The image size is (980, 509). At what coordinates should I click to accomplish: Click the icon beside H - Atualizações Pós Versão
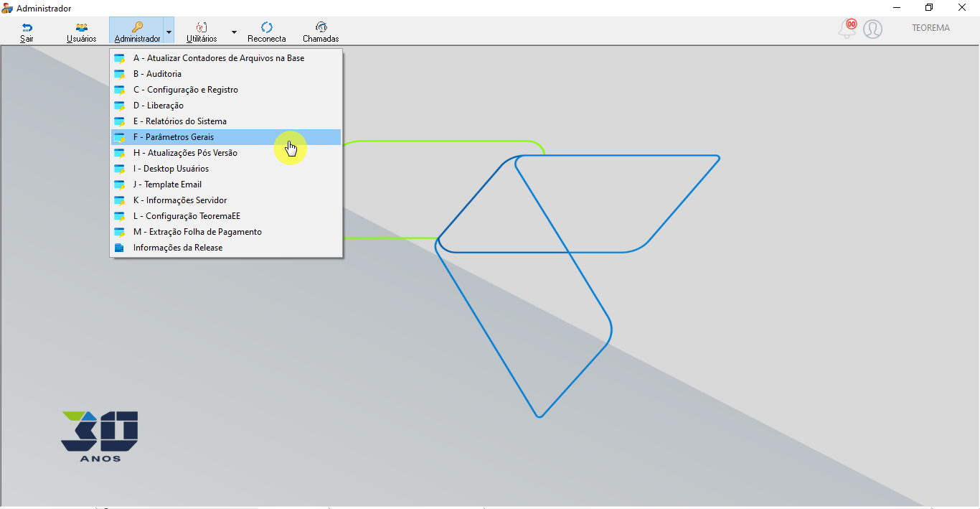click(x=120, y=153)
